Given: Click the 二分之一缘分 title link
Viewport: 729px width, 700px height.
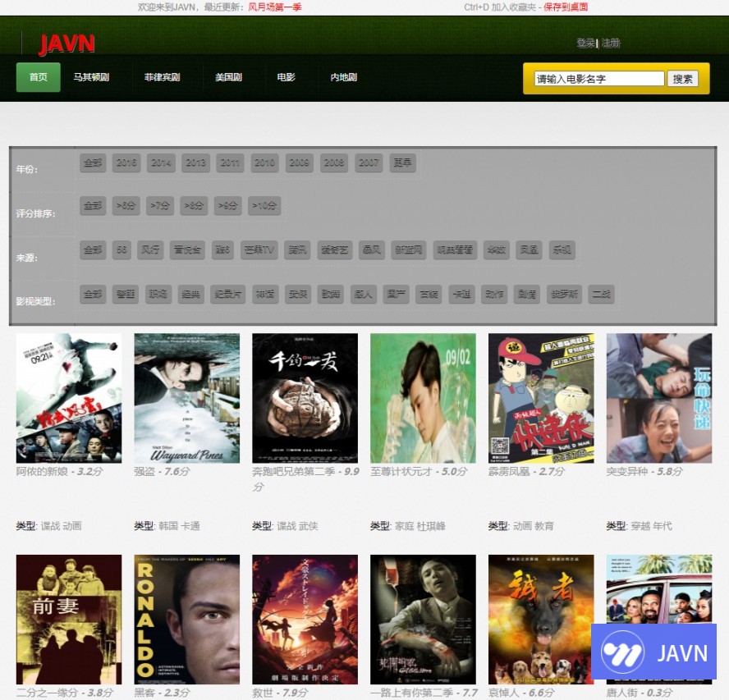Looking at the screenshot, I should tap(65, 693).
